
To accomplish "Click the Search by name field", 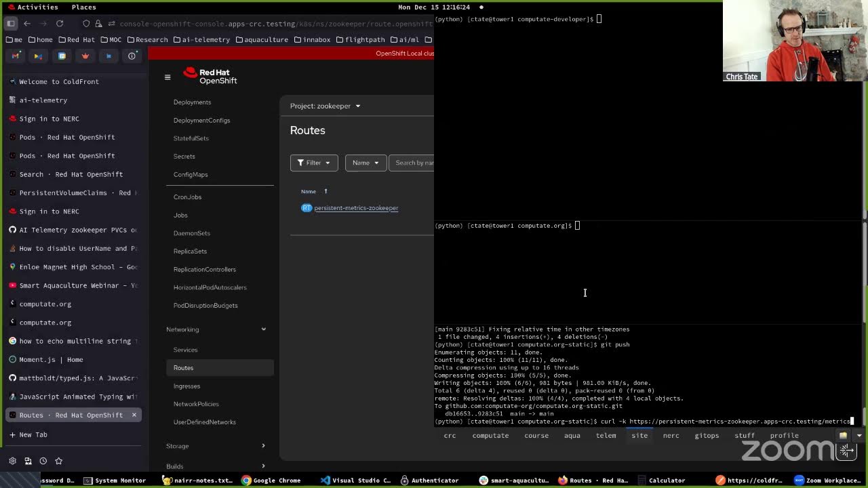I will click(x=412, y=163).
